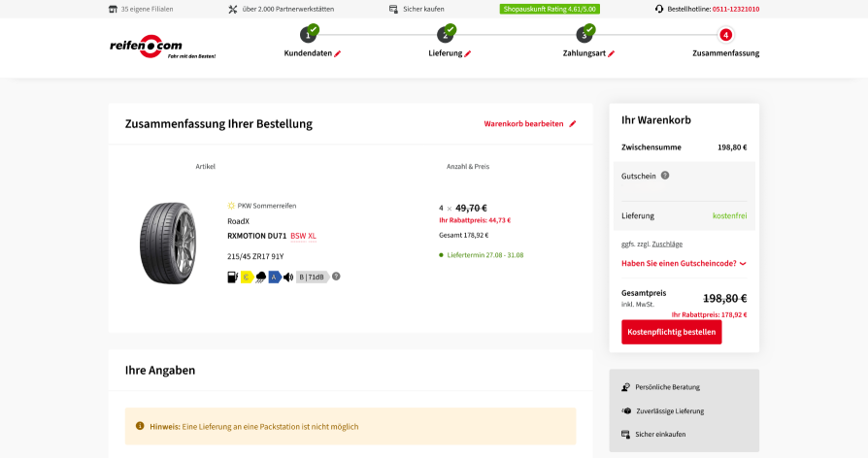Click the Persönliche Beratung icon
This screenshot has height=458, width=868.
[x=625, y=387]
